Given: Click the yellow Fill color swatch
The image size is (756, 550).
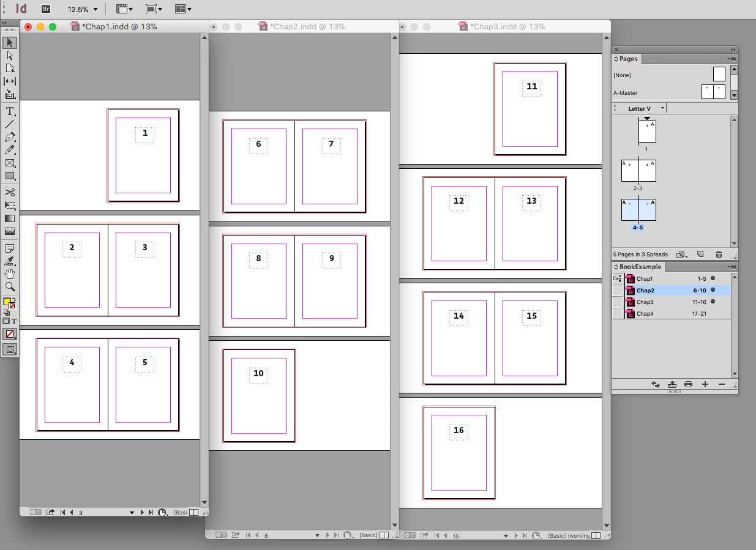Looking at the screenshot, I should coord(7,302).
